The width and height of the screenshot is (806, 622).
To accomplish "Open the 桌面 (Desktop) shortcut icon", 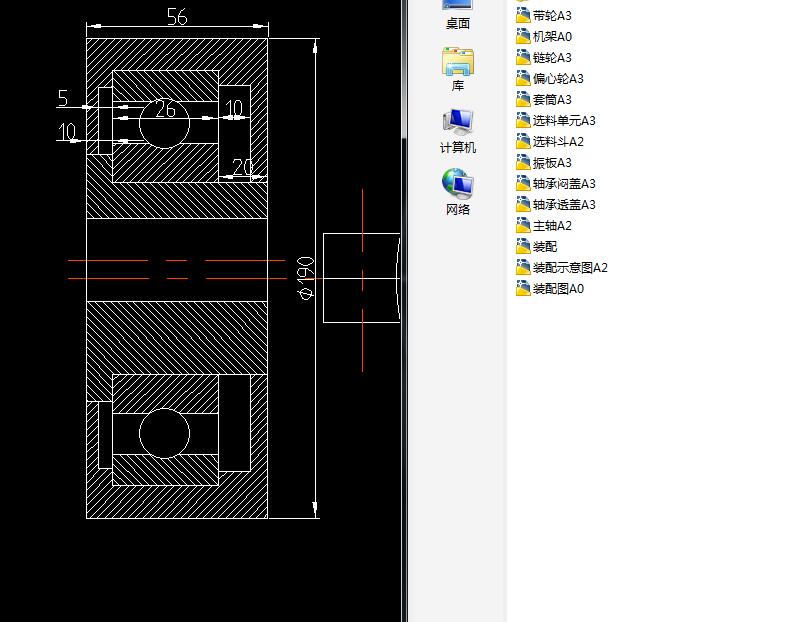I will coord(456,13).
